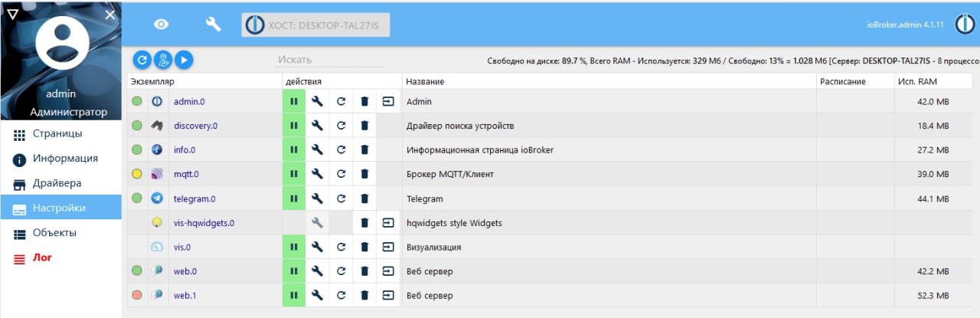Image resolution: width=980 pixels, height=318 pixels.
Task: Open wrench settings for admin.0
Action: (317, 101)
